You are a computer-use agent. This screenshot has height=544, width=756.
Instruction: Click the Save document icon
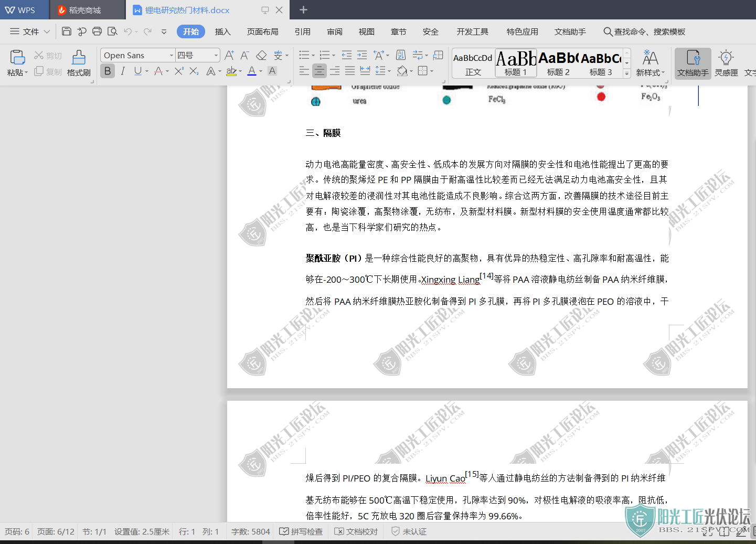coord(67,31)
